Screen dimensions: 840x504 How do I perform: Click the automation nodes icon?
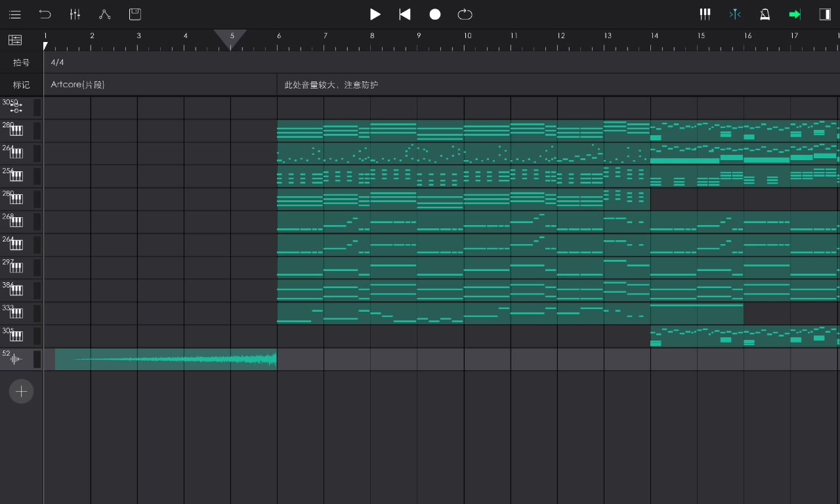click(105, 14)
